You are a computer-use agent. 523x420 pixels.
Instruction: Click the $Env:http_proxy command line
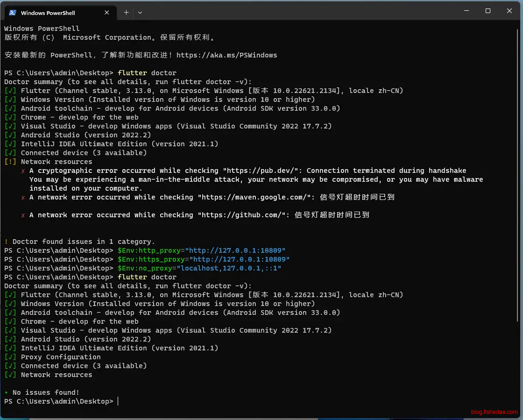pyautogui.click(x=201, y=250)
